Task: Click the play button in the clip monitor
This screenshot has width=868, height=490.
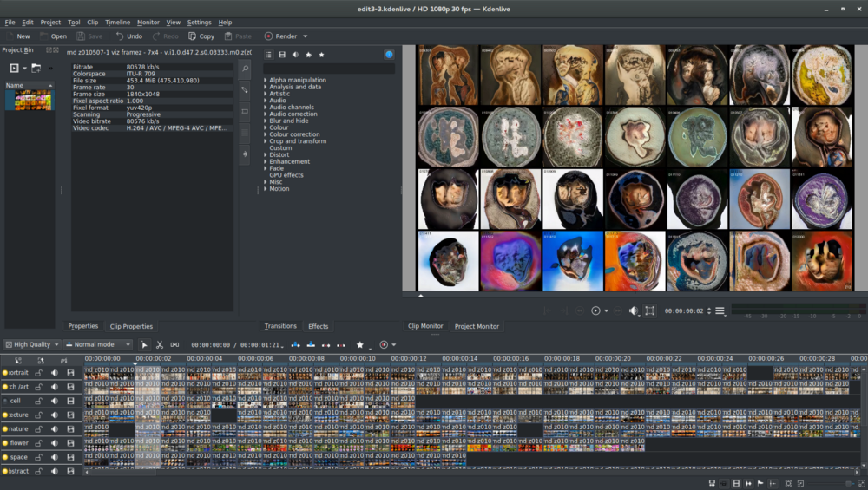Action: (595, 310)
